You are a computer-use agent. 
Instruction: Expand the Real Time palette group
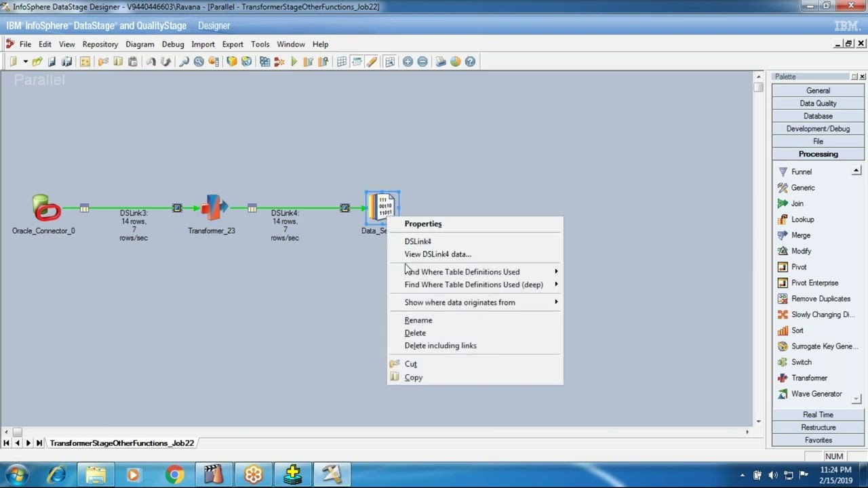(818, 415)
